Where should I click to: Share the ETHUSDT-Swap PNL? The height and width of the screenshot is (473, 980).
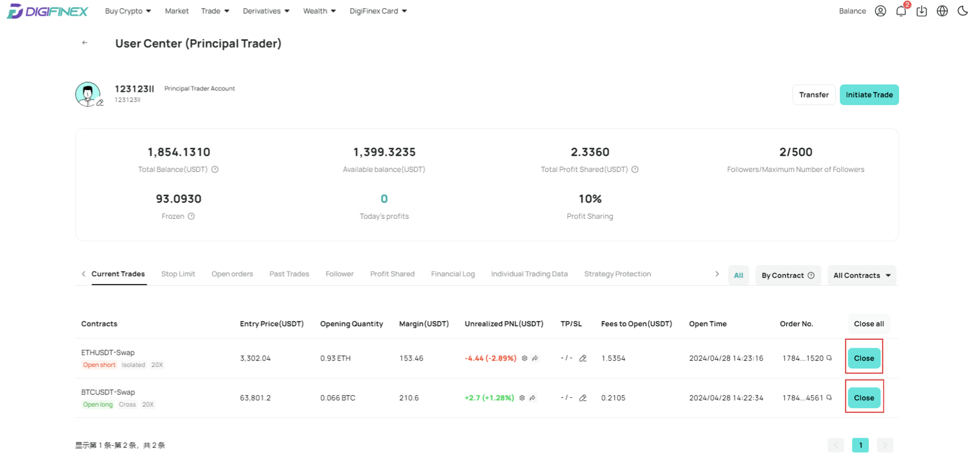535,358
